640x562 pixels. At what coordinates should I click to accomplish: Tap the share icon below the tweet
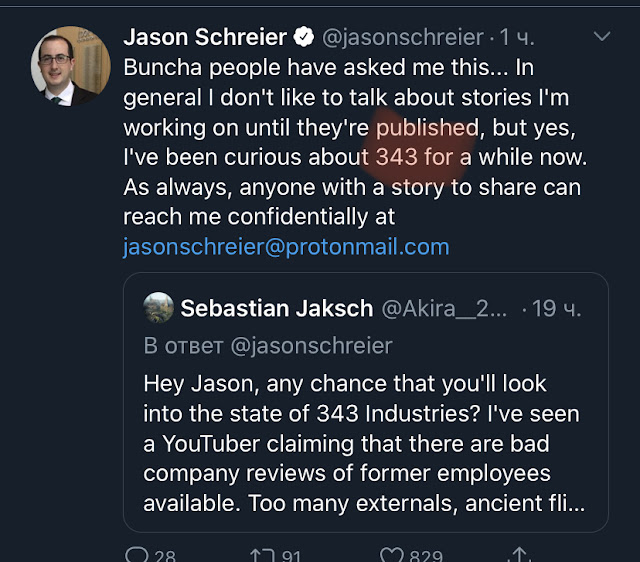[519, 553]
